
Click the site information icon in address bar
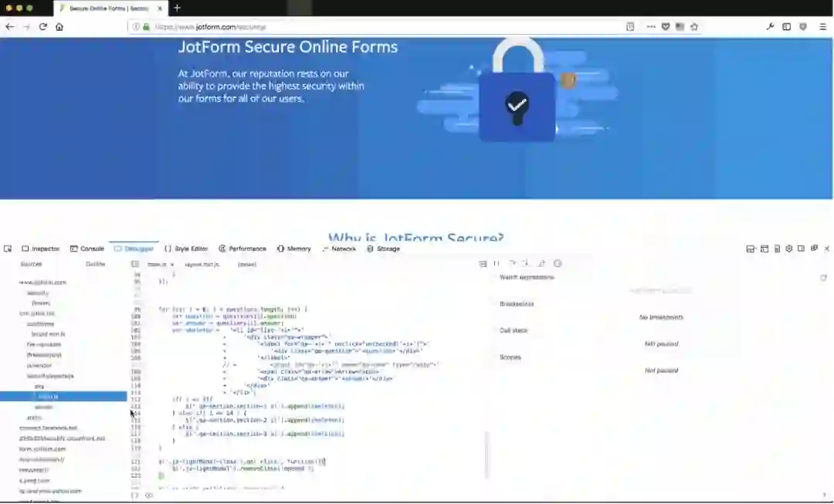[x=136, y=26]
